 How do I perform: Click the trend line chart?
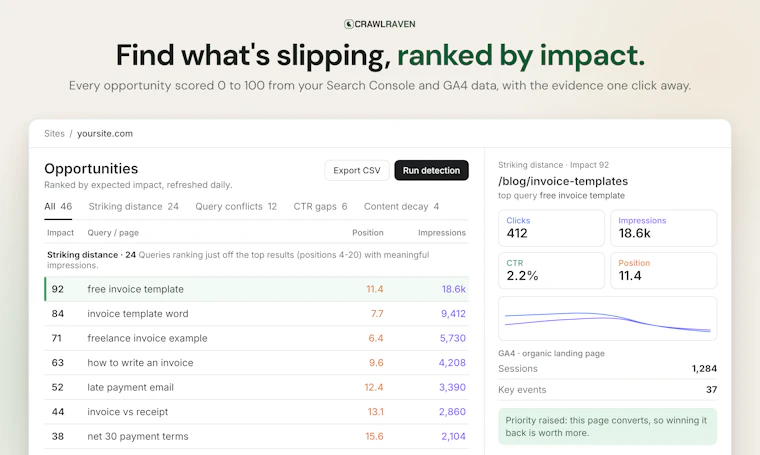click(607, 318)
